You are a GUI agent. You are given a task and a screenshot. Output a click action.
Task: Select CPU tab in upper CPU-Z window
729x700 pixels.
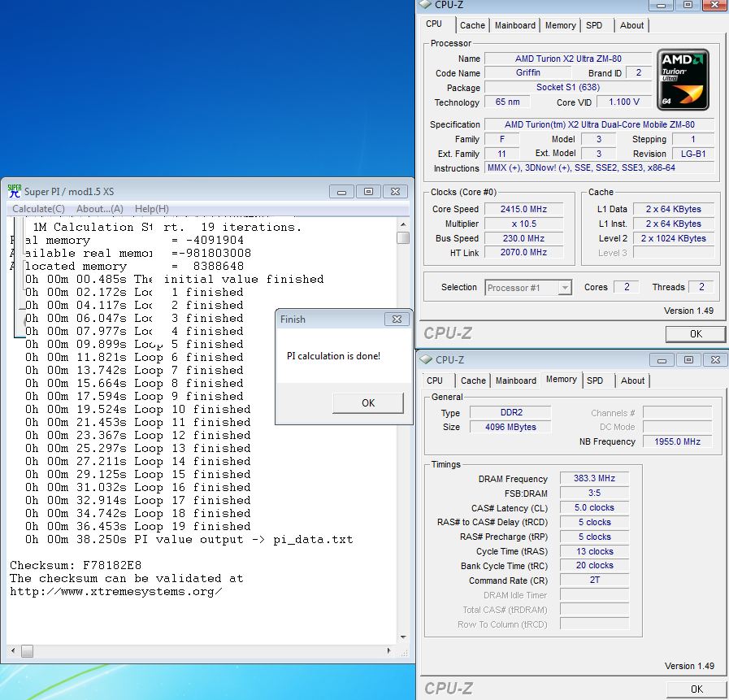point(434,24)
